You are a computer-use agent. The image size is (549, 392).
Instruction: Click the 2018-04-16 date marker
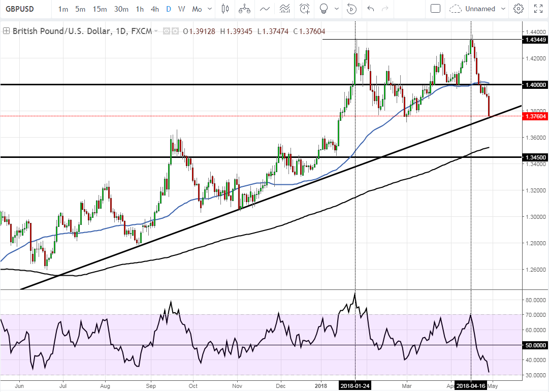pyautogui.click(x=471, y=386)
